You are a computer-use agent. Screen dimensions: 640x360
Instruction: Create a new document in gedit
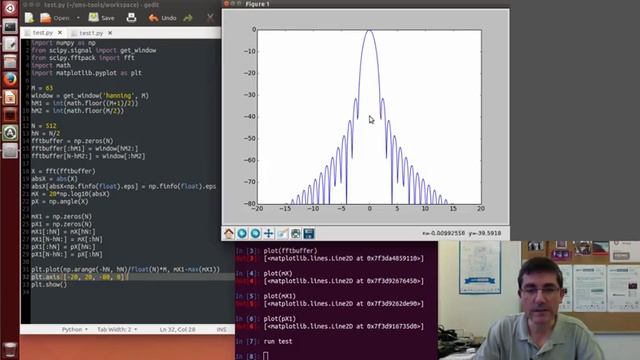(29, 18)
